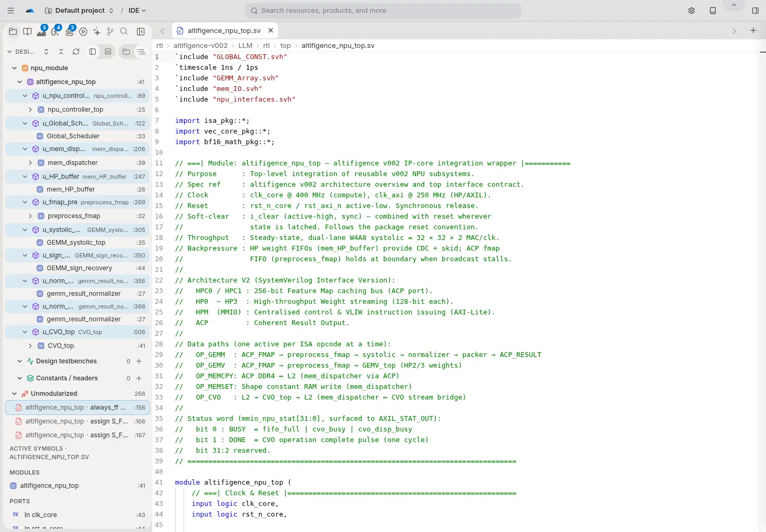This screenshot has height=532, width=766.
Task: Toggle the side panel layout view
Action: [x=93, y=52]
